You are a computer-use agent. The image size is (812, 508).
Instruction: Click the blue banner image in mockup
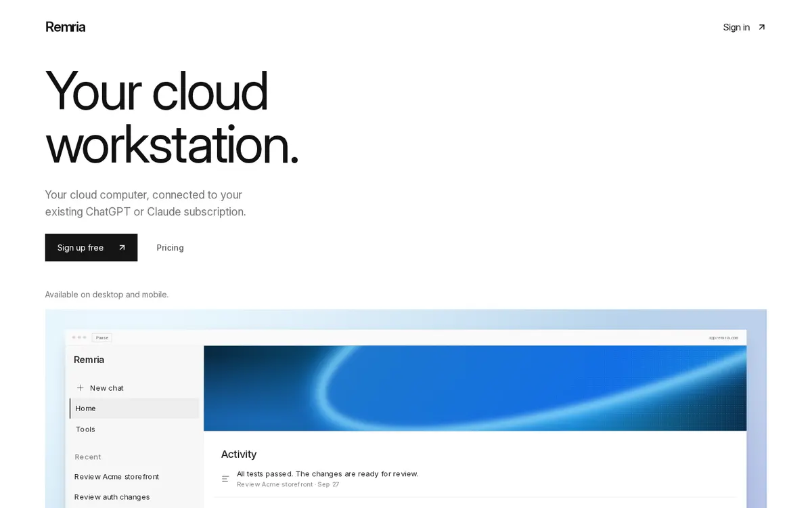point(475,388)
